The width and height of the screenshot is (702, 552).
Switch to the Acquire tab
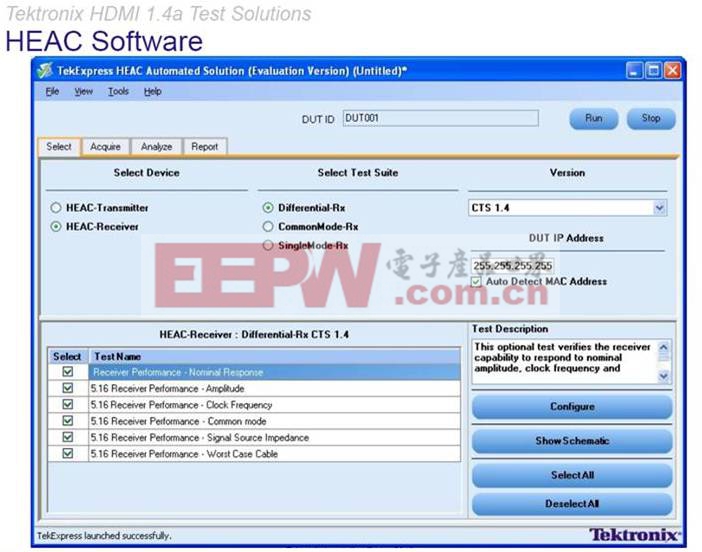tap(106, 147)
